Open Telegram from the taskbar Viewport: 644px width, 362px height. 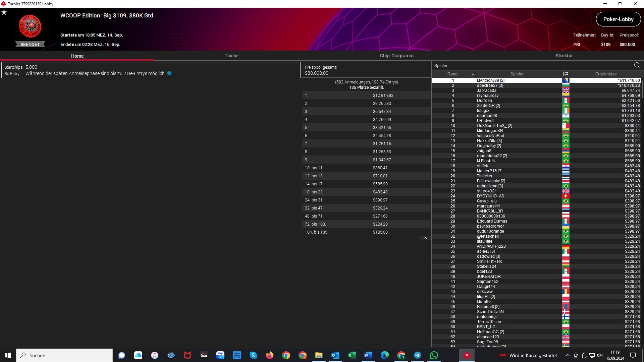[x=417, y=355]
